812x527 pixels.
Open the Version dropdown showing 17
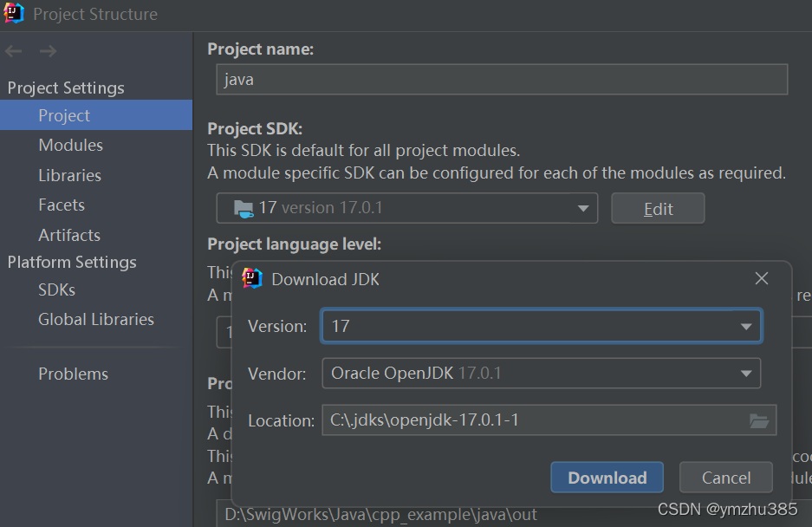(x=541, y=326)
